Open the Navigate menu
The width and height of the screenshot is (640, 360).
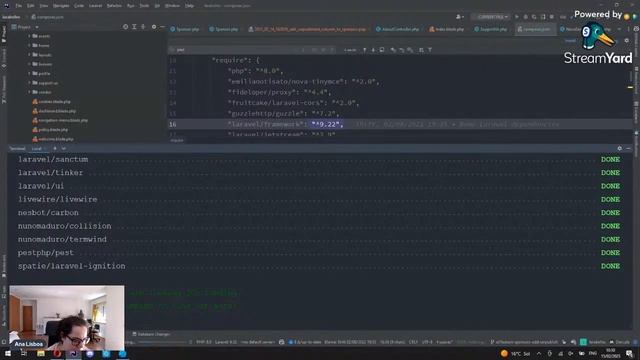(x=61, y=6)
